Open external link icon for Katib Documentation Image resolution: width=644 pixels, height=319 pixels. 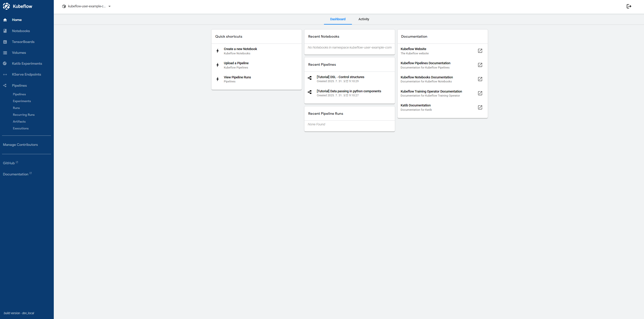coord(480,107)
